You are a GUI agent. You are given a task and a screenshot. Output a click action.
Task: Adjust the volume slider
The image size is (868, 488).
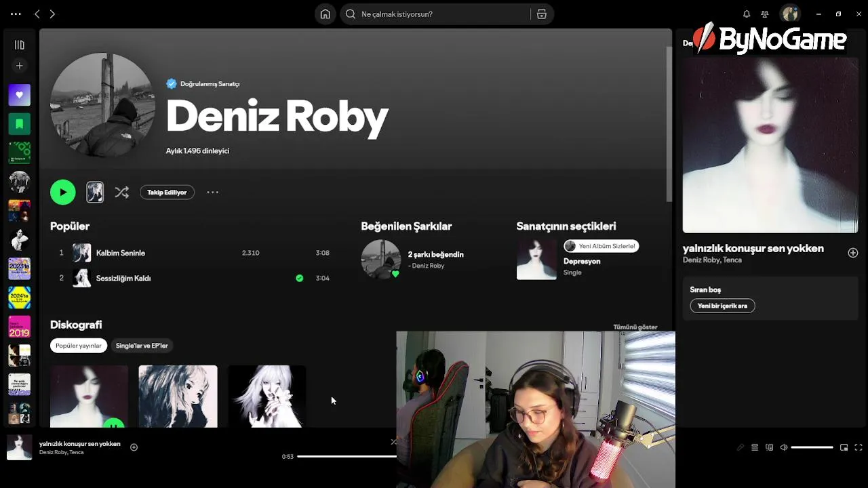coord(812,447)
